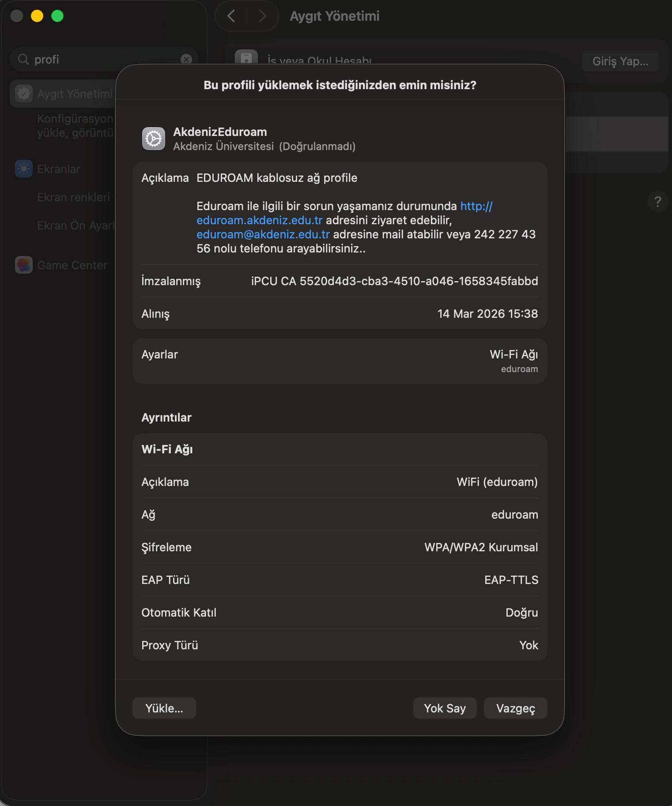This screenshot has width=672, height=806.
Task: Click the '14 Mar 2026 15:38' received date
Action: click(487, 314)
